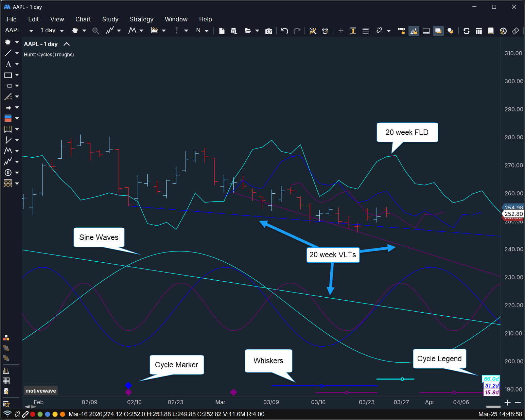Click the motivewave logo button

[x=41, y=391]
